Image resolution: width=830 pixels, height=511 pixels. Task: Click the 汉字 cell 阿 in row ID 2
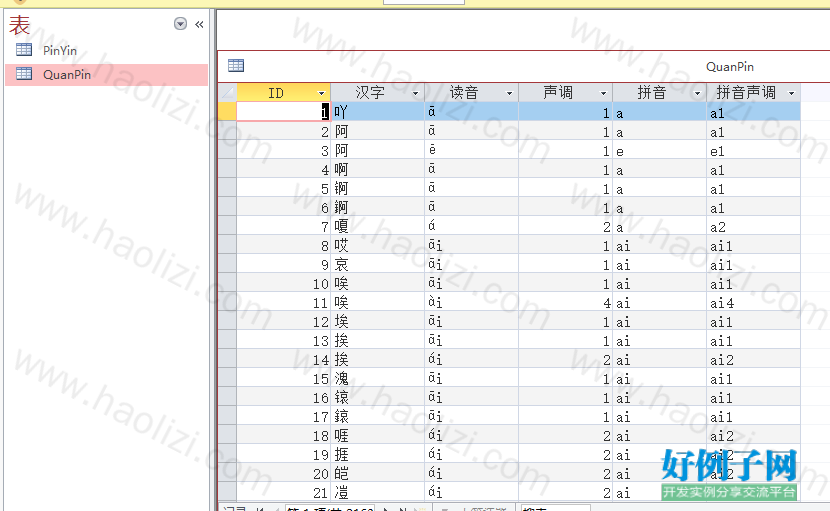point(378,131)
